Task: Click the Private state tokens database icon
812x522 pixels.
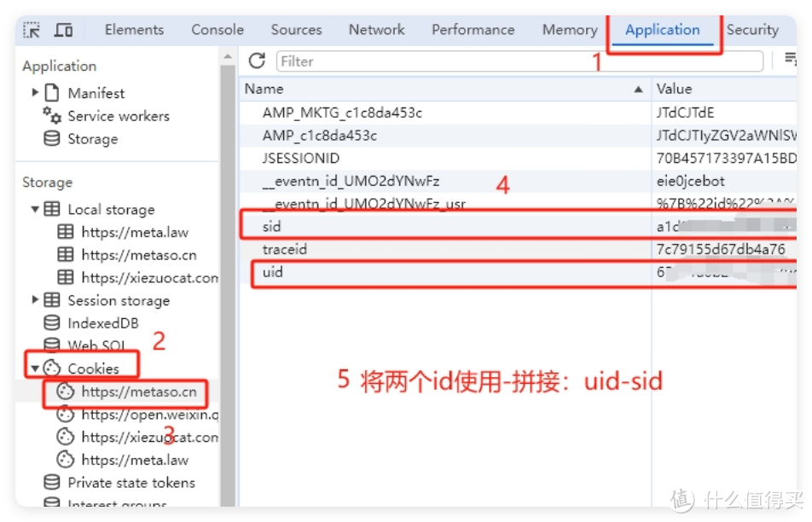Action: (52, 482)
